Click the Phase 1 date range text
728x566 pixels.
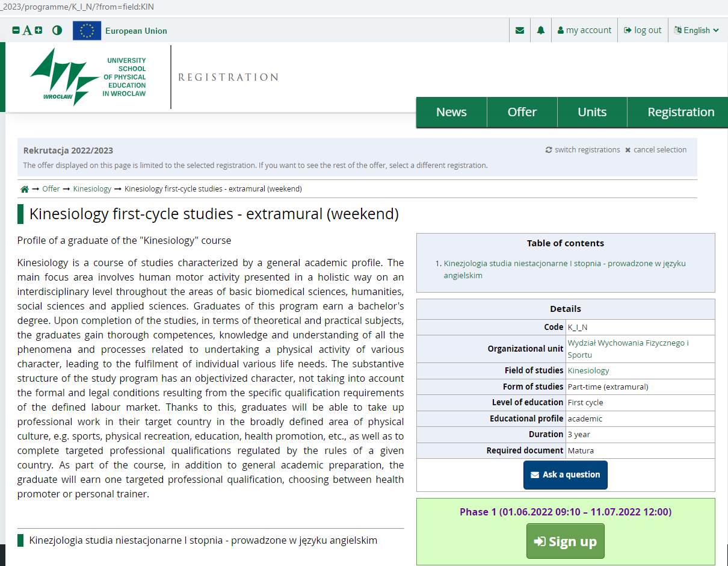[x=566, y=512]
